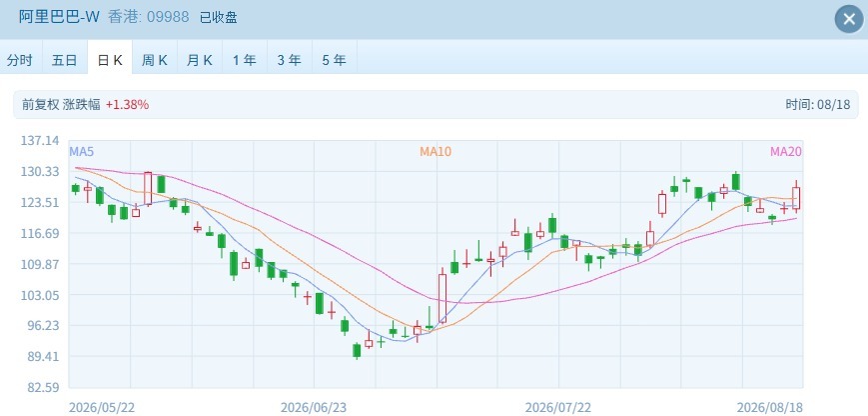
Task: Click the MA5 legend label
Action: click(81, 151)
